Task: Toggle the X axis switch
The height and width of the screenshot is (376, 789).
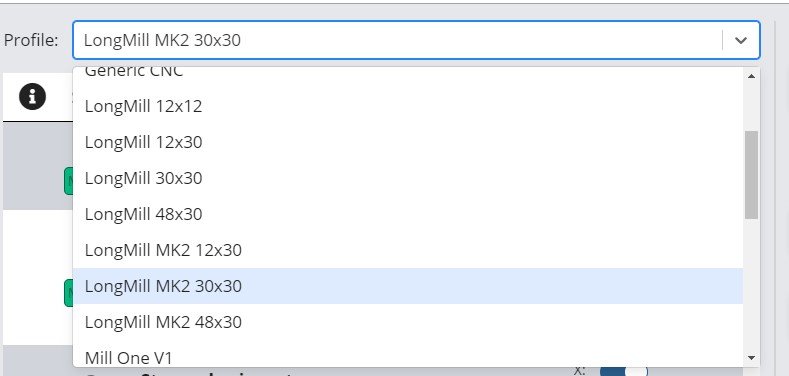Action: click(x=623, y=371)
